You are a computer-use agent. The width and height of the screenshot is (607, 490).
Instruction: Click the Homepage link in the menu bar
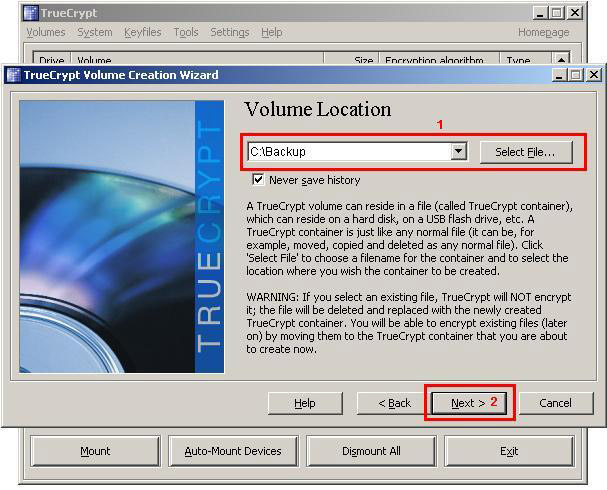pos(544,33)
